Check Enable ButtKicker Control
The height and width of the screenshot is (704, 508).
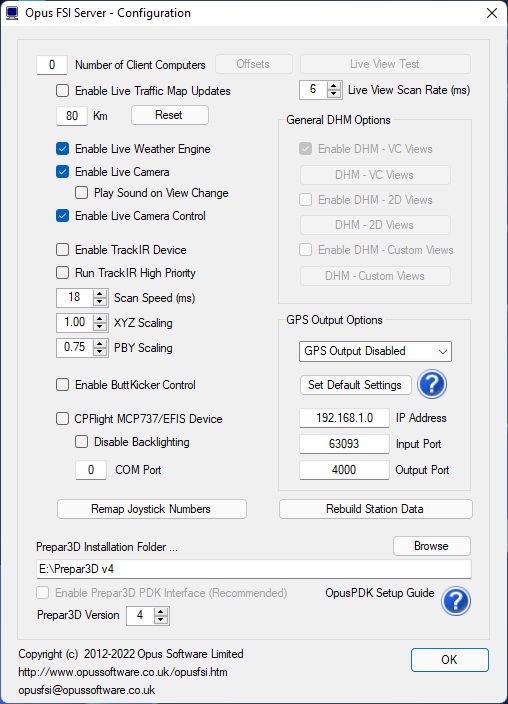62,385
